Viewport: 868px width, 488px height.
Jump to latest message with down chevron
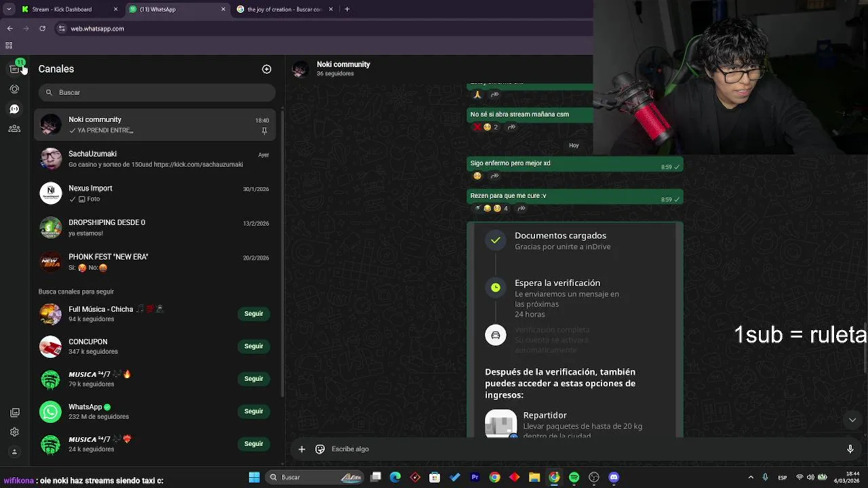click(x=852, y=420)
